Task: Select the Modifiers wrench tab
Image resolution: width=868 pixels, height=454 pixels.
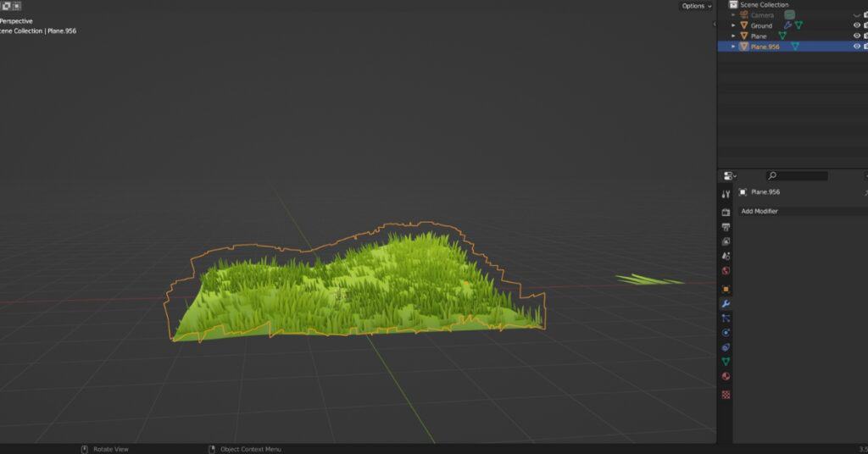Action: click(x=726, y=303)
